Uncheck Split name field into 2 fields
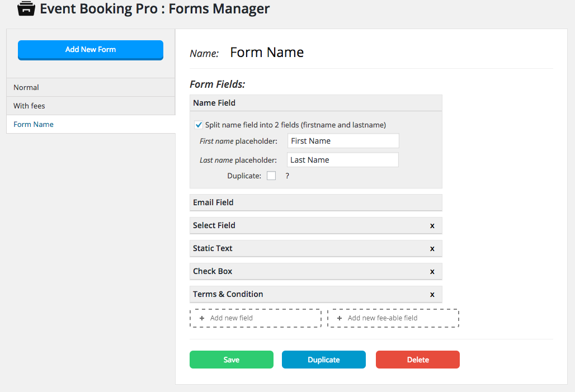575x392 pixels. pos(199,125)
